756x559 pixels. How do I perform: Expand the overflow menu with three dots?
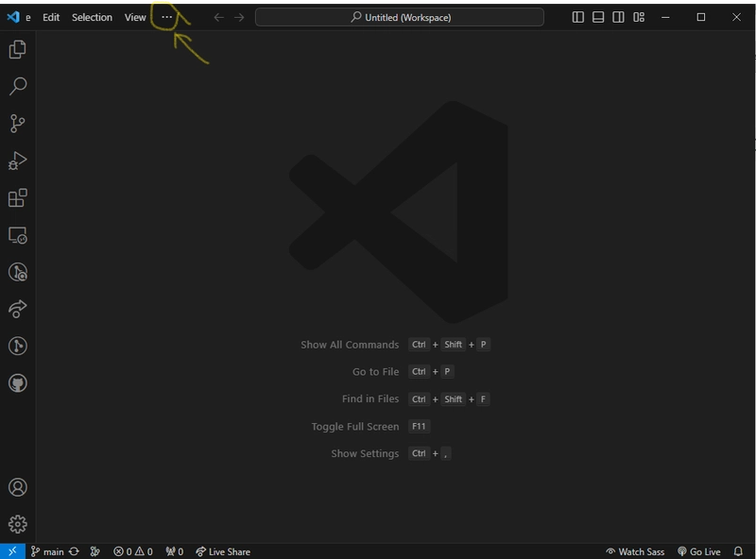coord(167,17)
